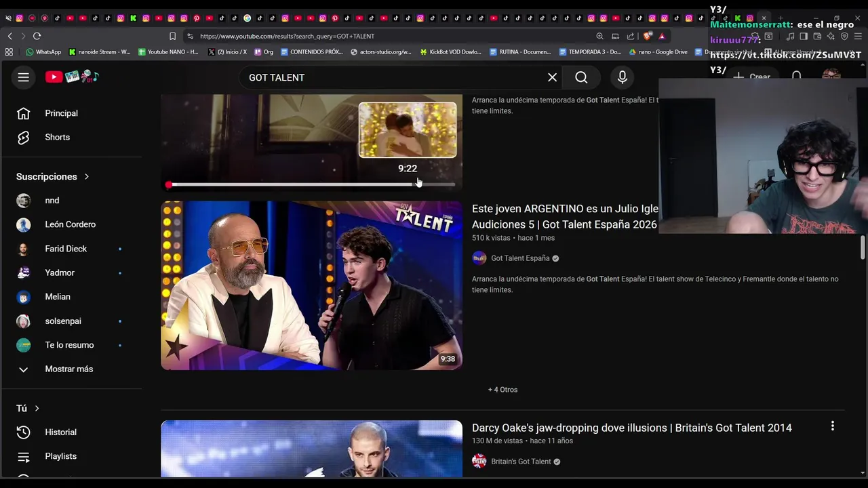Screen dimensions: 868x488
Task: Click the Principal home icon
Action: (x=23, y=113)
